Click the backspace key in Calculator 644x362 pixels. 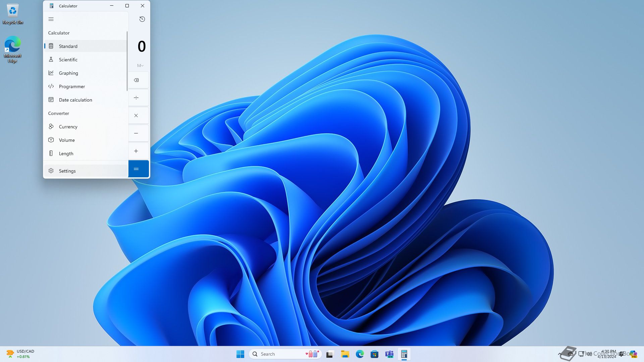point(139,80)
